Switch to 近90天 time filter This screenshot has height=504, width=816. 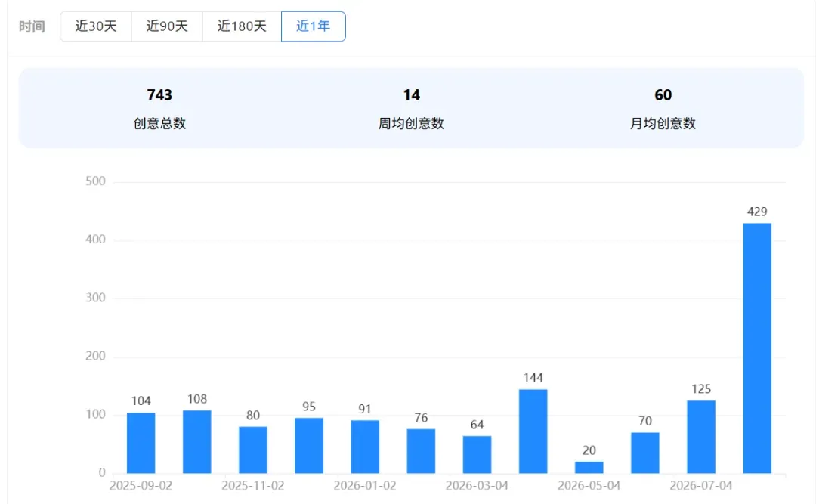tap(167, 26)
